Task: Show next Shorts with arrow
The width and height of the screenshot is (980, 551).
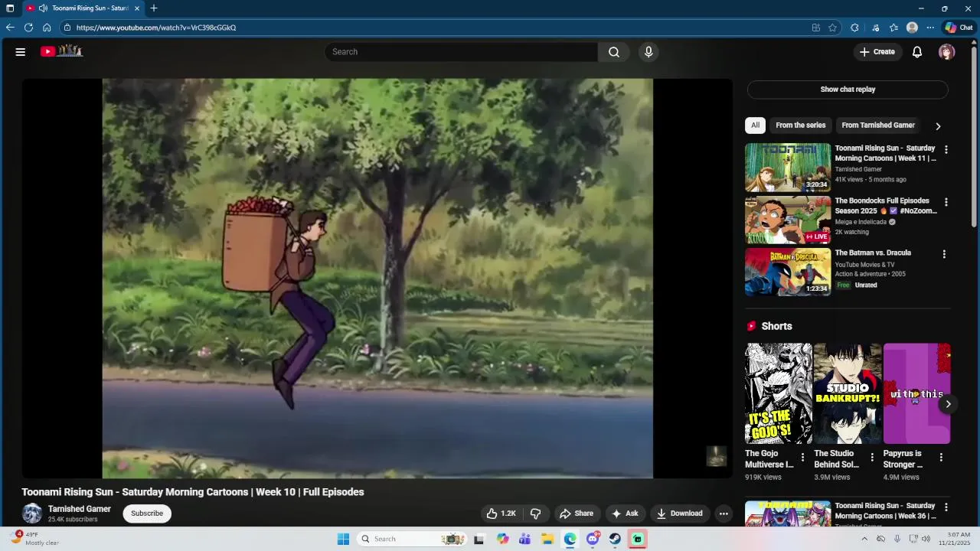Action: click(948, 404)
